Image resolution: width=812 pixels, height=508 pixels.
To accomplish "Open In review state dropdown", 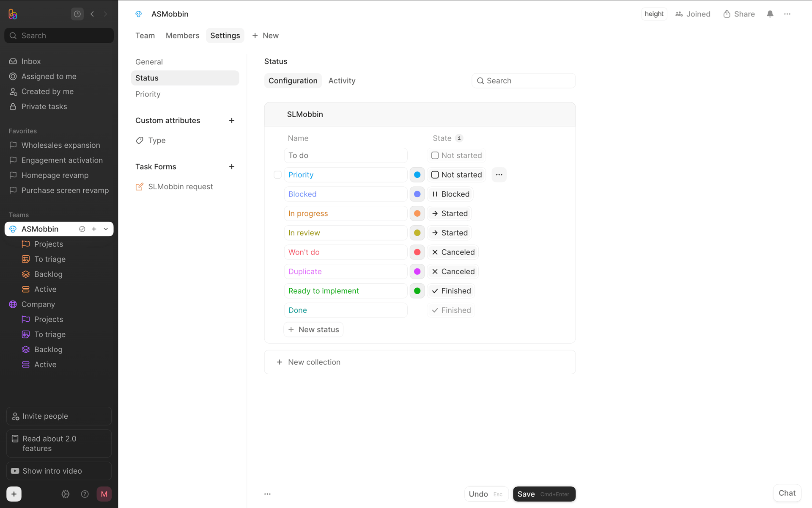I will pos(449,233).
